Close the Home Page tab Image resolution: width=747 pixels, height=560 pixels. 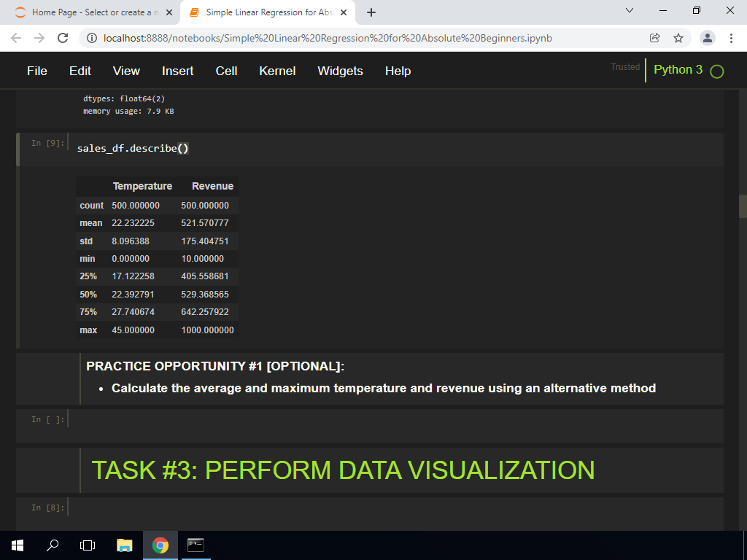point(169,12)
